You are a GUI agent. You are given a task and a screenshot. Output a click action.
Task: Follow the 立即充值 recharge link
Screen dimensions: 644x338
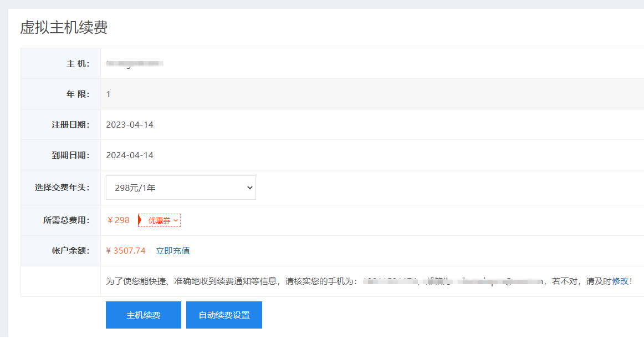(173, 251)
